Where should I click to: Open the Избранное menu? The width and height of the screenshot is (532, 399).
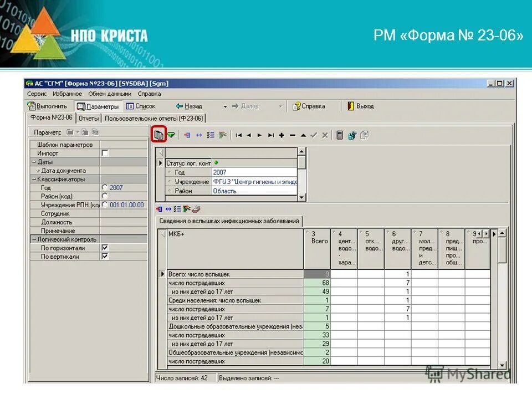pos(67,94)
